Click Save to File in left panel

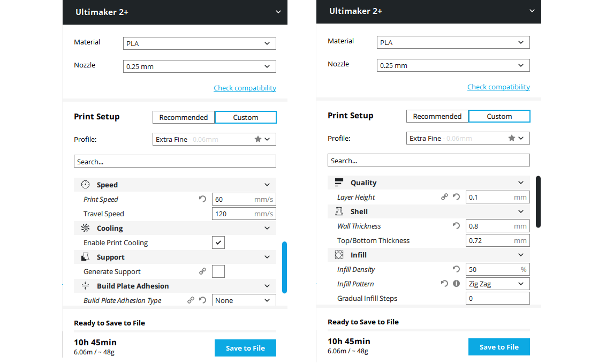pyautogui.click(x=245, y=348)
